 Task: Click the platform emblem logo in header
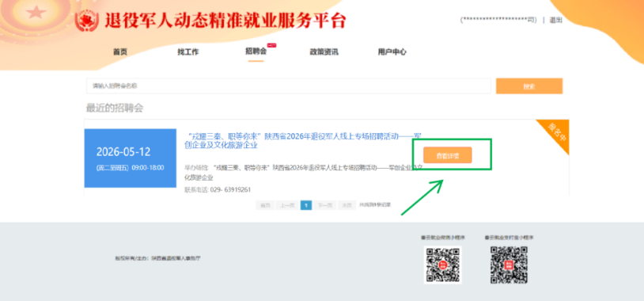point(88,21)
